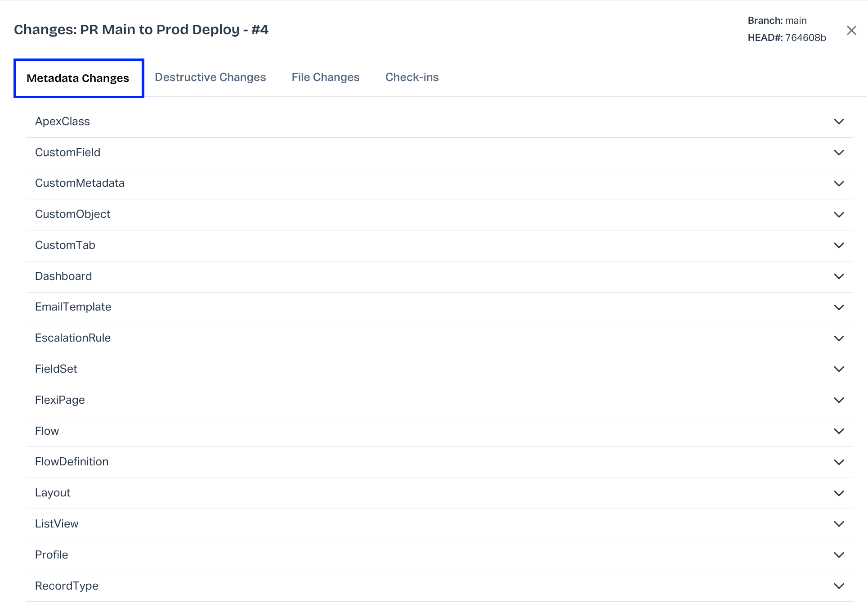
Task: Click the Flow row label
Action: point(47,431)
